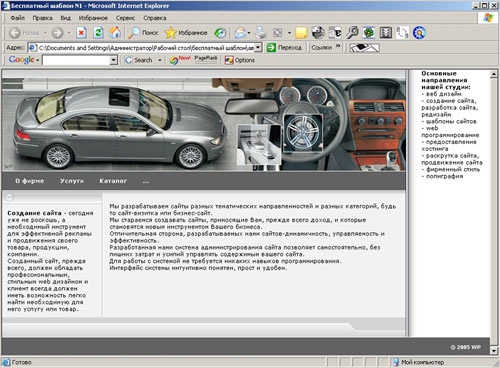Click the Forward navigation arrow
500x368 pixels.
click(x=57, y=33)
